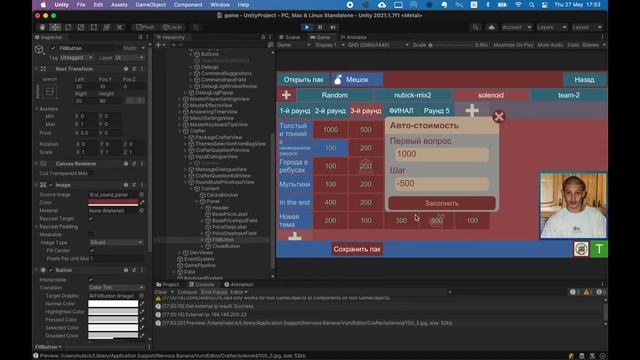640x360 pixels.
Task: Click the red close X on dialog
Action: (x=499, y=117)
